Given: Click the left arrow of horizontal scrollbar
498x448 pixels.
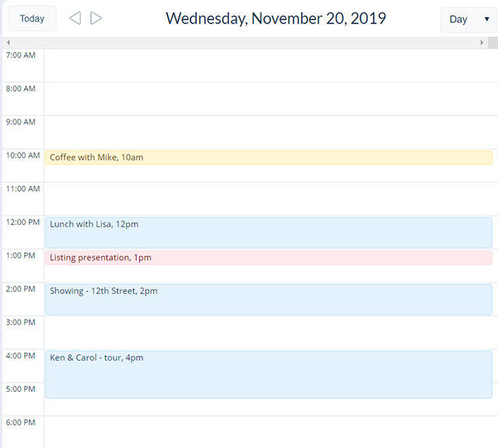Looking at the screenshot, I should click(x=9, y=43).
